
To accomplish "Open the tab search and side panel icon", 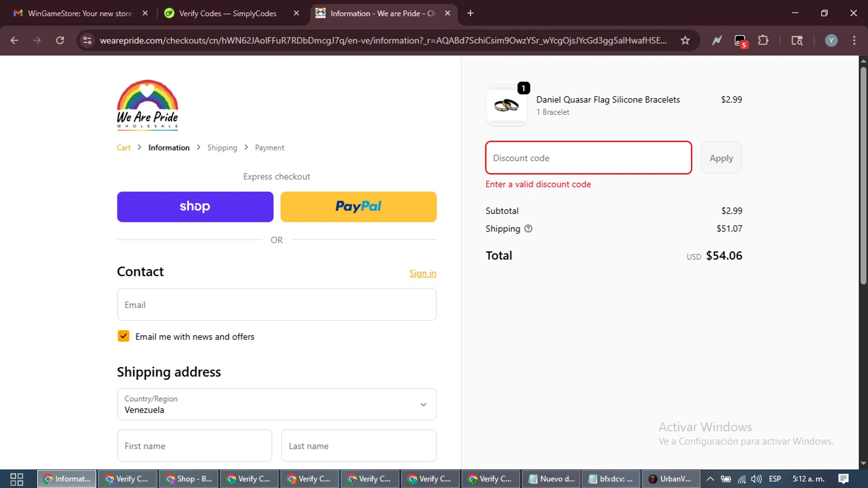I will (x=797, y=41).
